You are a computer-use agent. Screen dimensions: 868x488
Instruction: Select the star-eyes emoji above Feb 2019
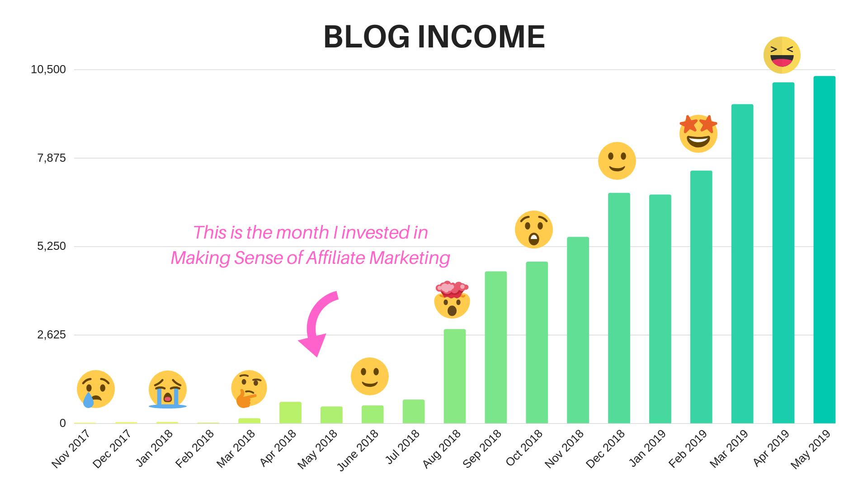click(698, 134)
